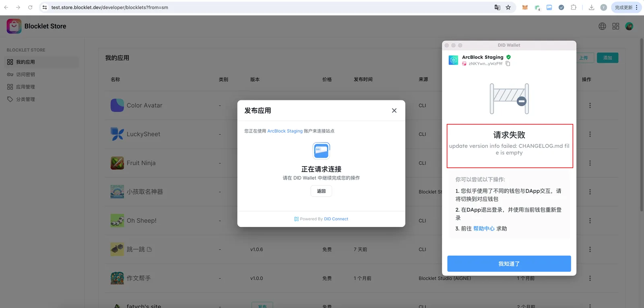Open the language globe icon in header
This screenshot has height=308, width=644.
point(602,26)
